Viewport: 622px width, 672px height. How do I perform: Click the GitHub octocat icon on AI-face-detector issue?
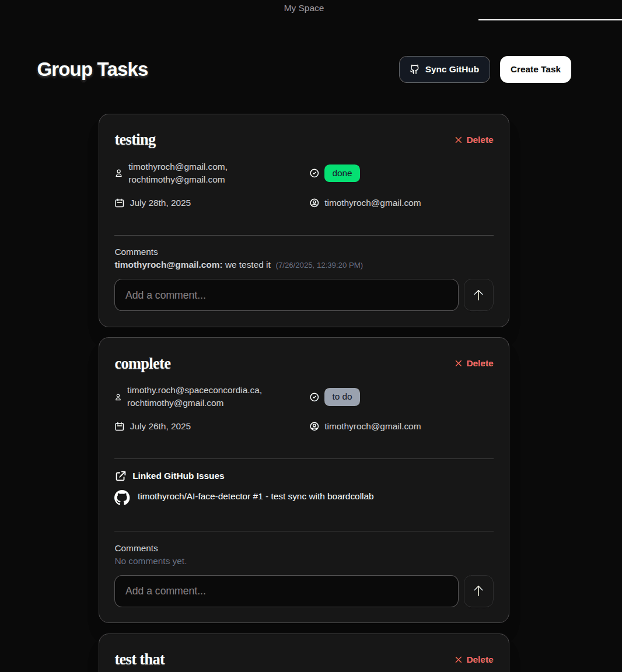122,496
